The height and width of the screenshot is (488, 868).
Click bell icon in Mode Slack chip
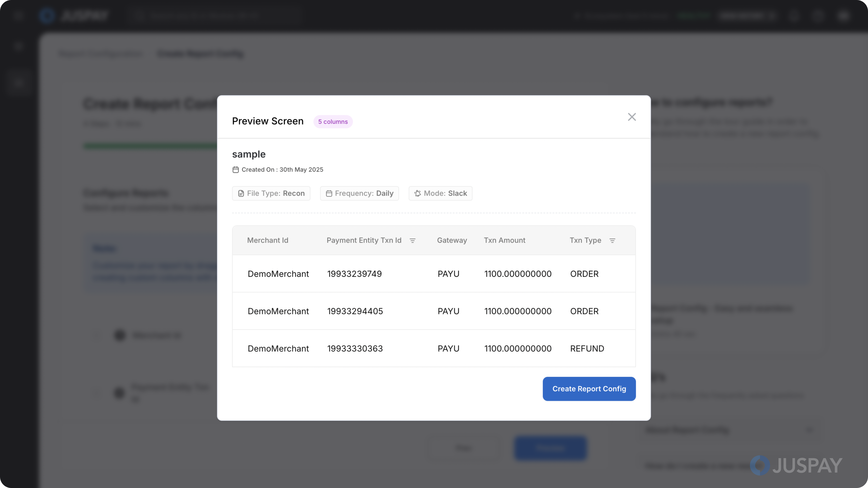[417, 193]
